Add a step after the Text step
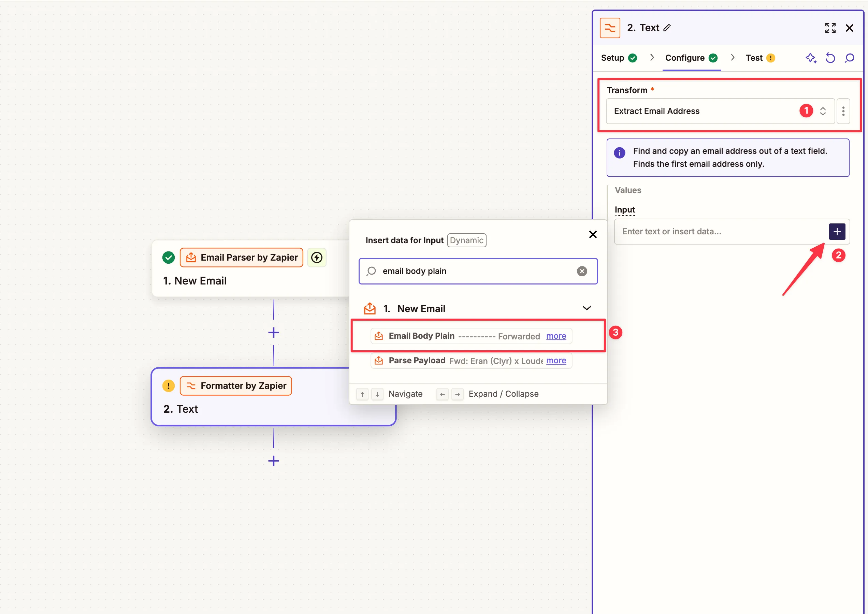 click(273, 461)
